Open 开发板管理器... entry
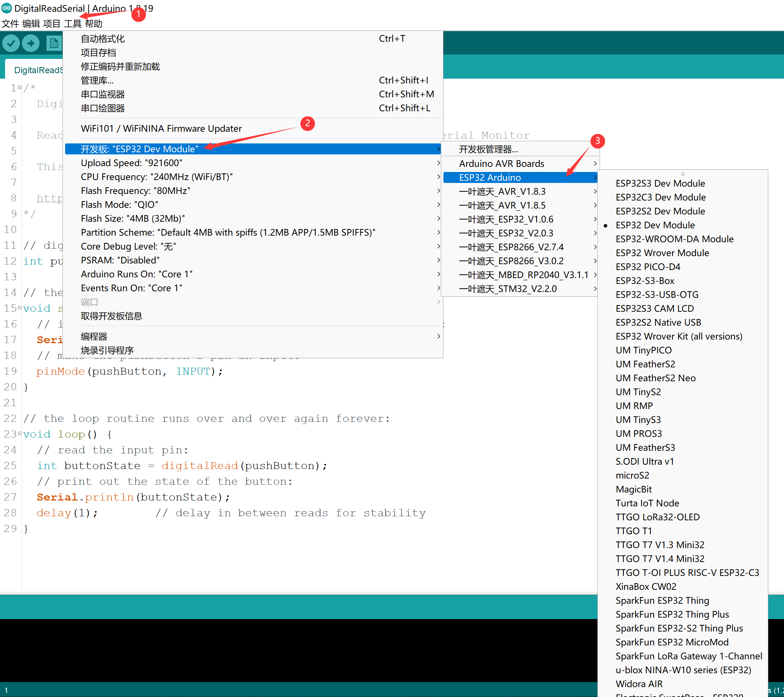This screenshot has height=697, width=784. (488, 149)
